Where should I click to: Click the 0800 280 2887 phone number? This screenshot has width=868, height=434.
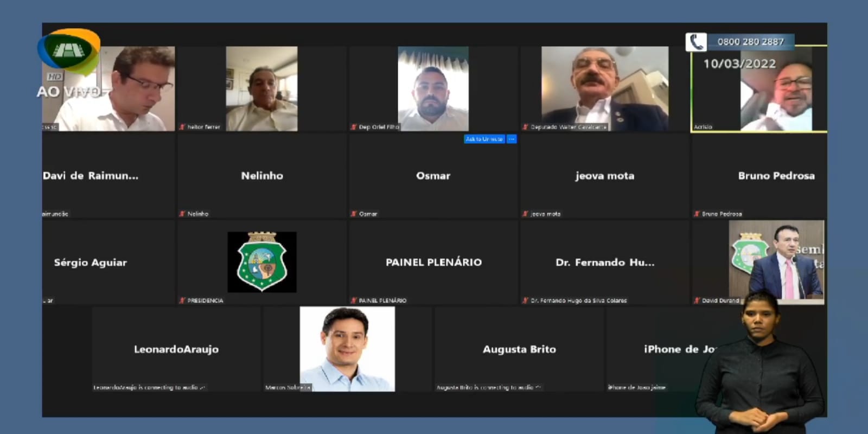coord(750,42)
